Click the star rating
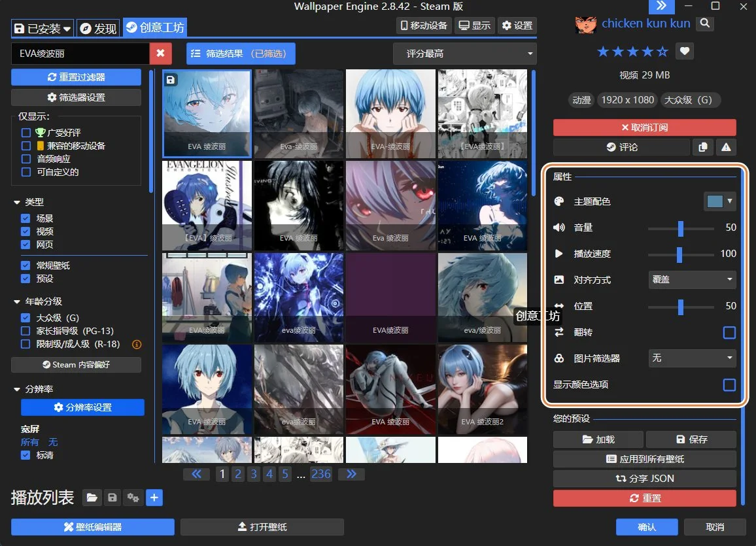 (632, 51)
